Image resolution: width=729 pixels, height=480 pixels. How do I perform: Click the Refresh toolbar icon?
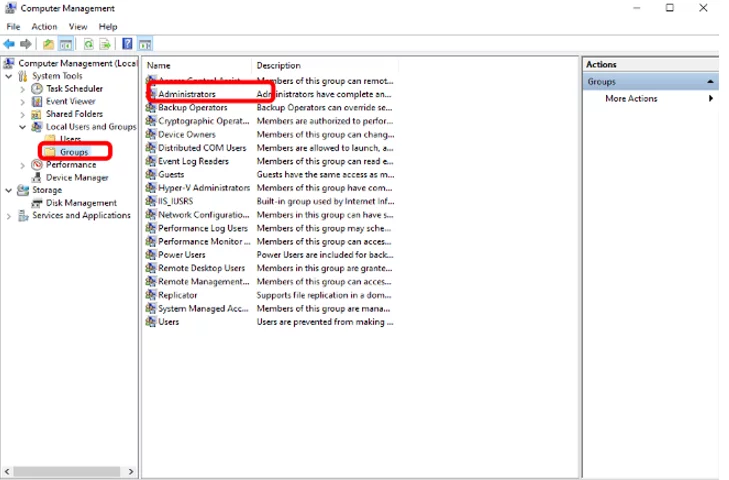pos(88,44)
